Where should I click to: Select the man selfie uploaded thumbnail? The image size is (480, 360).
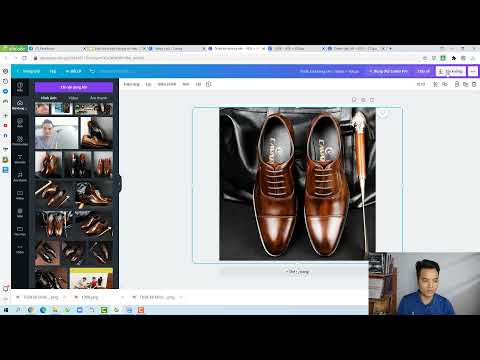point(56,133)
